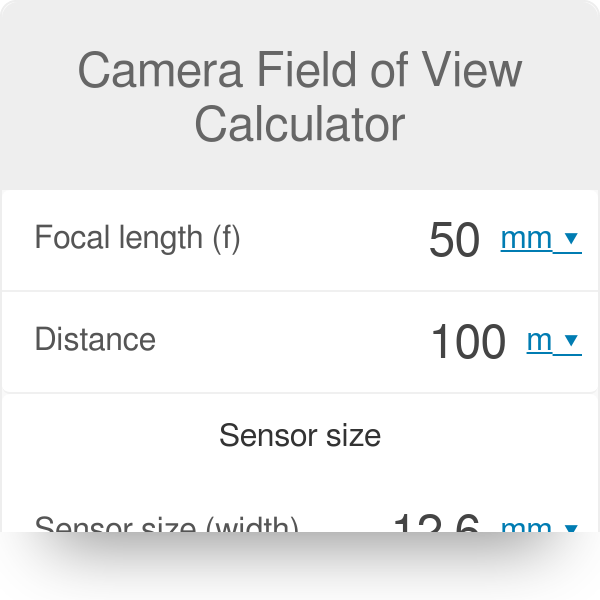The height and width of the screenshot is (600, 600).
Task: Focus the distance value 100 field
Action: pos(467,342)
